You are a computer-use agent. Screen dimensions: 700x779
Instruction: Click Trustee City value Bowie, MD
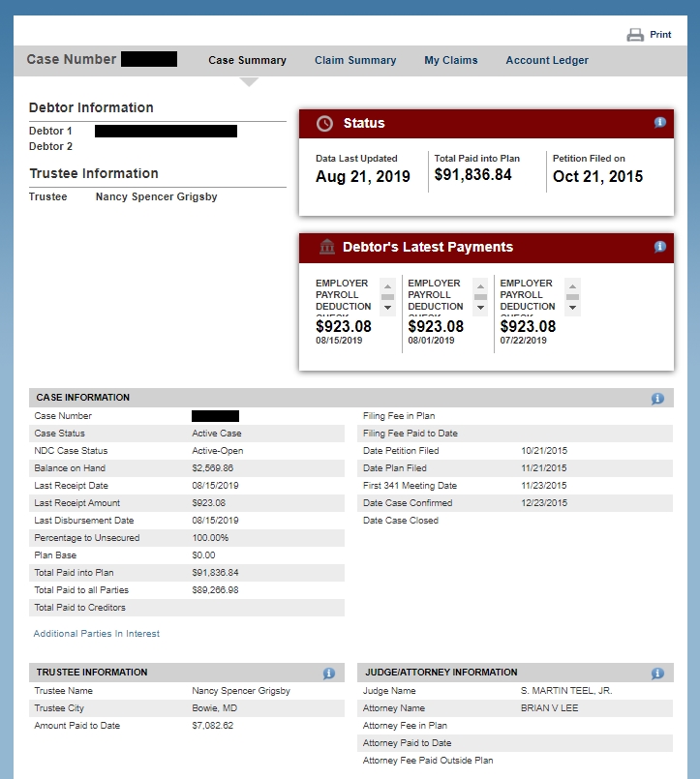pyautogui.click(x=215, y=708)
